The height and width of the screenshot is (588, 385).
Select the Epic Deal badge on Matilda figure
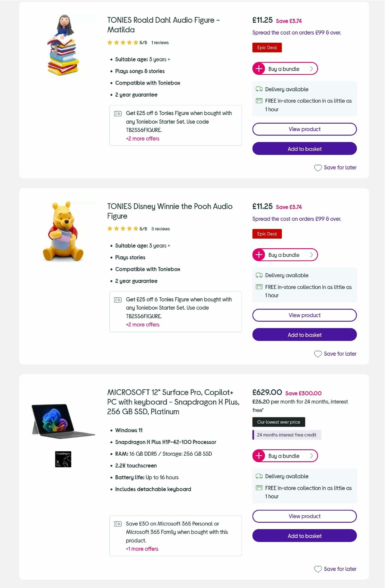point(267,47)
